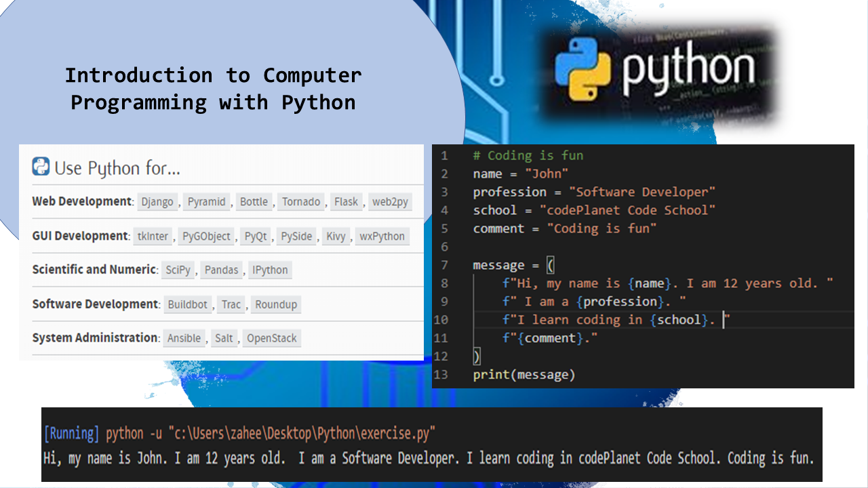
Task: Open the Pyramid tag
Action: [x=207, y=202]
